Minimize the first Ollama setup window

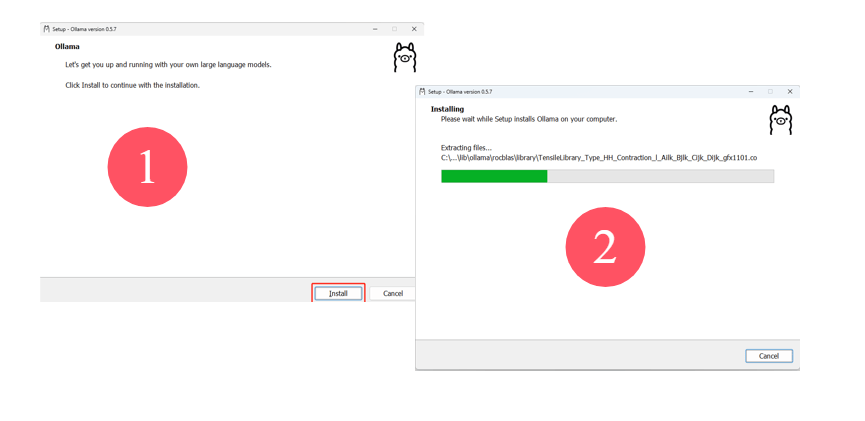[375, 29]
